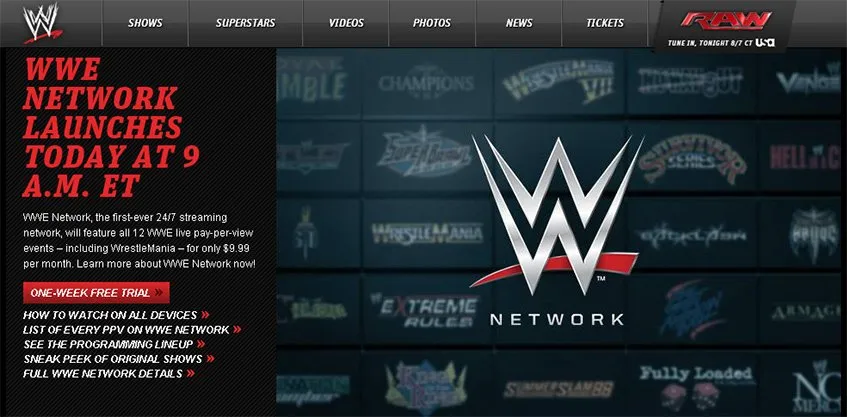Click the Fully Loaded event tile

click(x=695, y=386)
